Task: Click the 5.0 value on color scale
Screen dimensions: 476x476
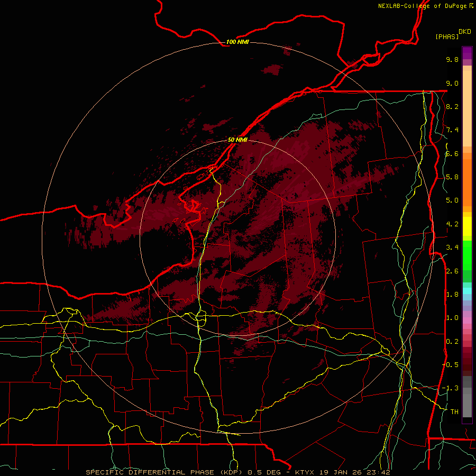Action: [x=452, y=200]
